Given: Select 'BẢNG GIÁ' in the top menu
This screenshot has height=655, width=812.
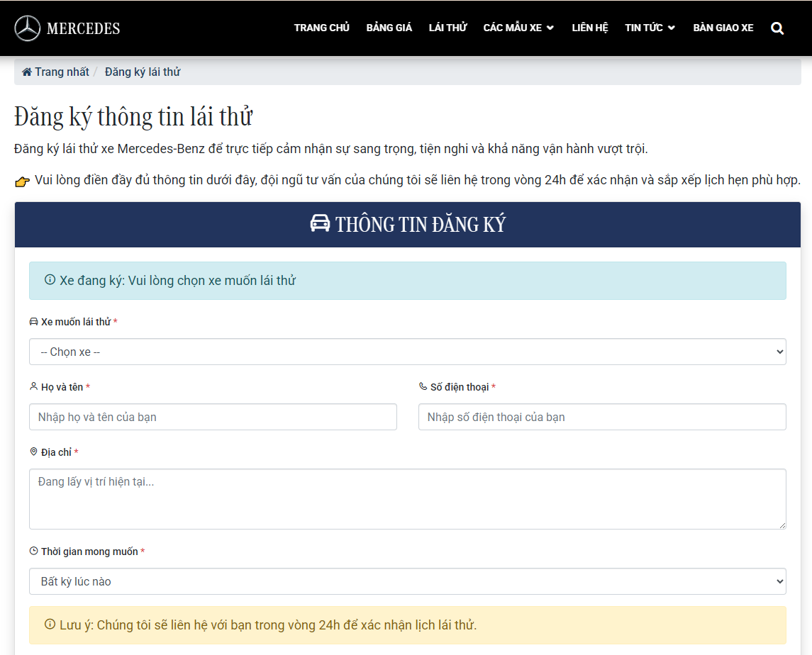Looking at the screenshot, I should pos(389,28).
